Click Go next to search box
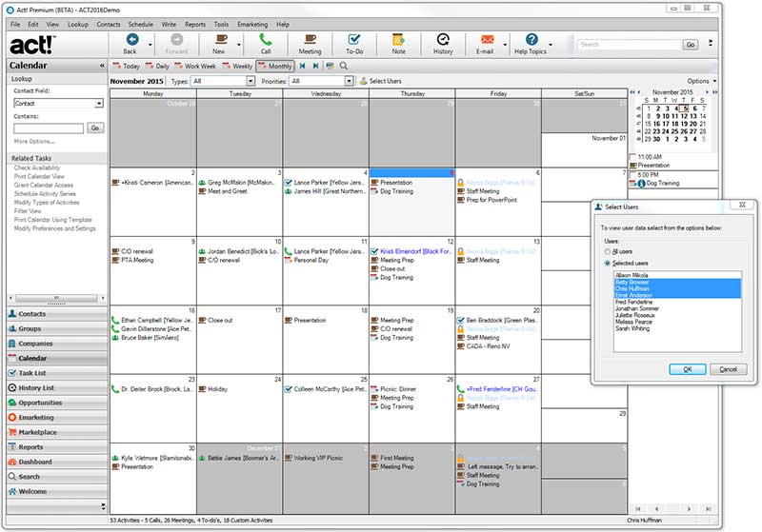Image resolution: width=762 pixels, height=532 pixels. [691, 45]
